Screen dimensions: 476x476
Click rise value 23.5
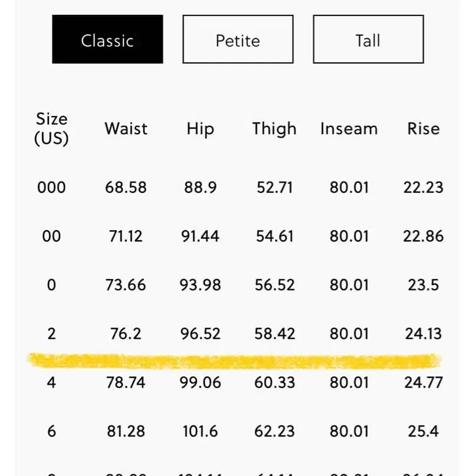[423, 285]
